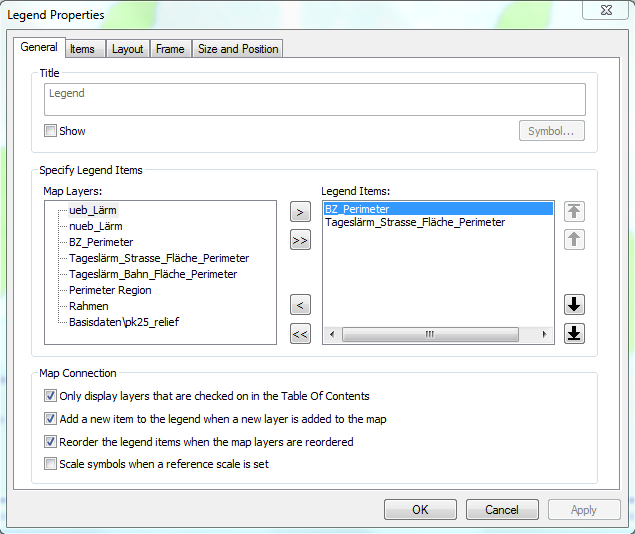Screen dimensions: 635x534
Task: Select Tageslärm_Bahn_Fläche_Perimeter map layer
Action: pos(153,274)
